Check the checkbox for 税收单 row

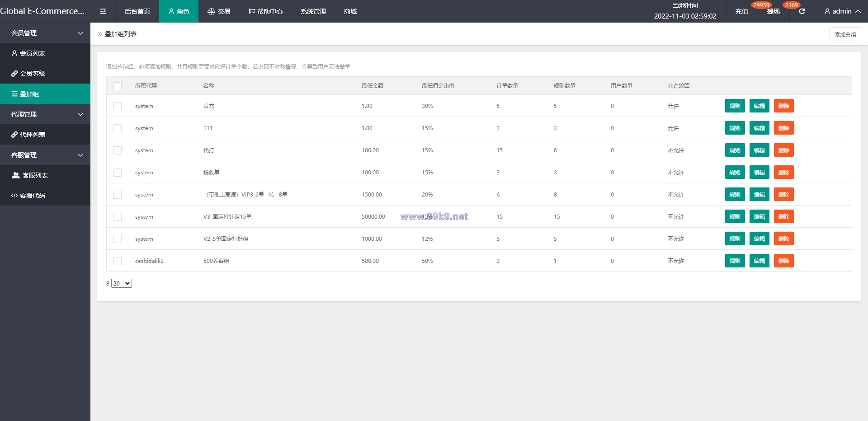[118, 173]
